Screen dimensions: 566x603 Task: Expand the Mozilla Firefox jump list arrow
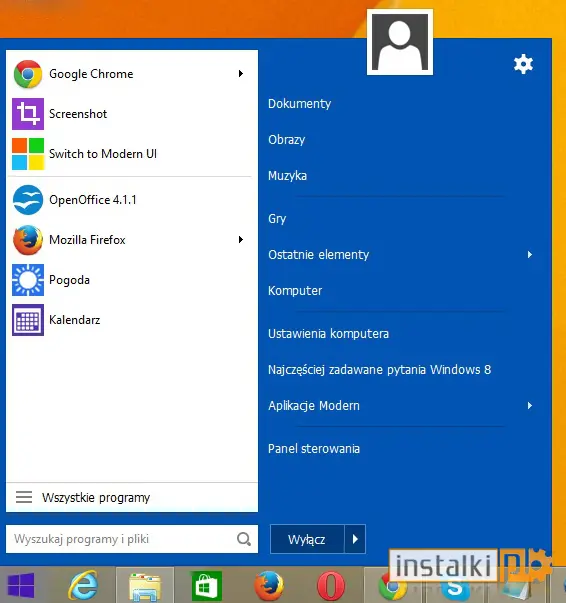241,240
